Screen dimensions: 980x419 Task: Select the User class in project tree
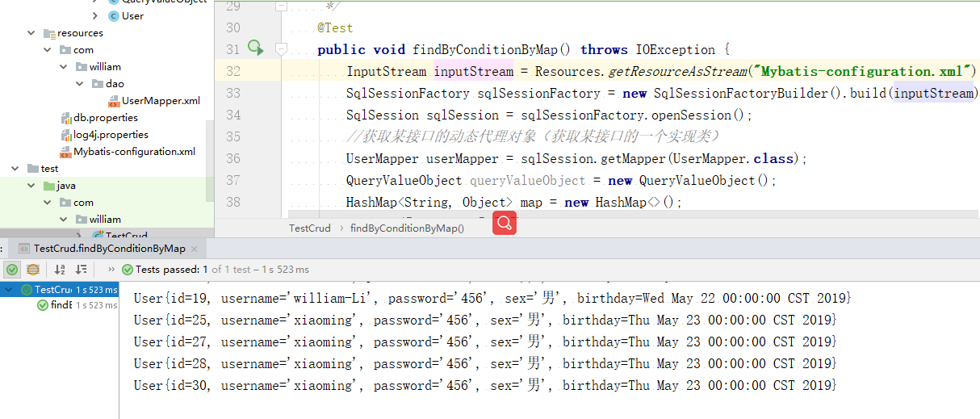[x=132, y=15]
